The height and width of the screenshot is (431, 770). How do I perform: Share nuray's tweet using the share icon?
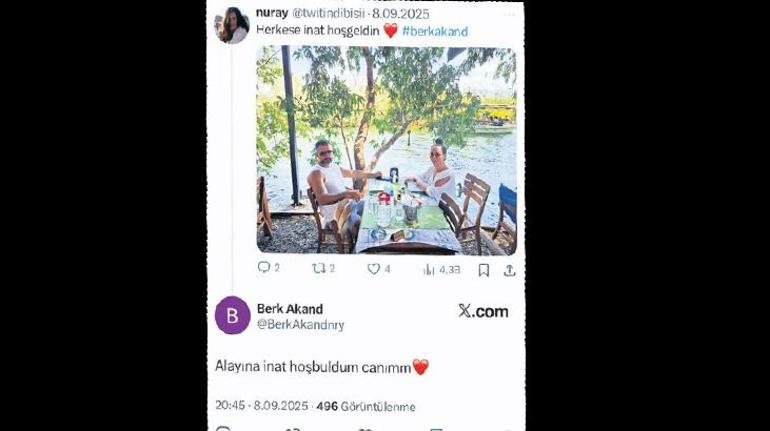(x=509, y=269)
